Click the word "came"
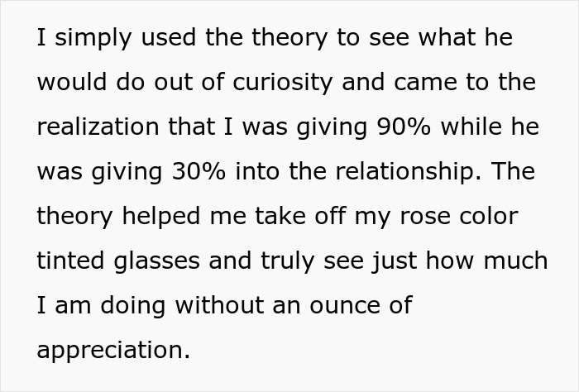The height and width of the screenshot is (392, 579). (x=425, y=84)
